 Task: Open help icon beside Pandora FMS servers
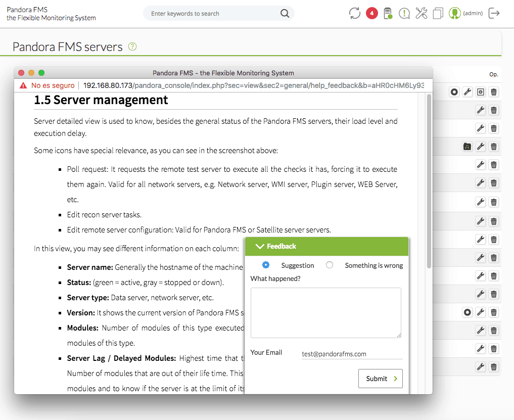[x=132, y=46]
